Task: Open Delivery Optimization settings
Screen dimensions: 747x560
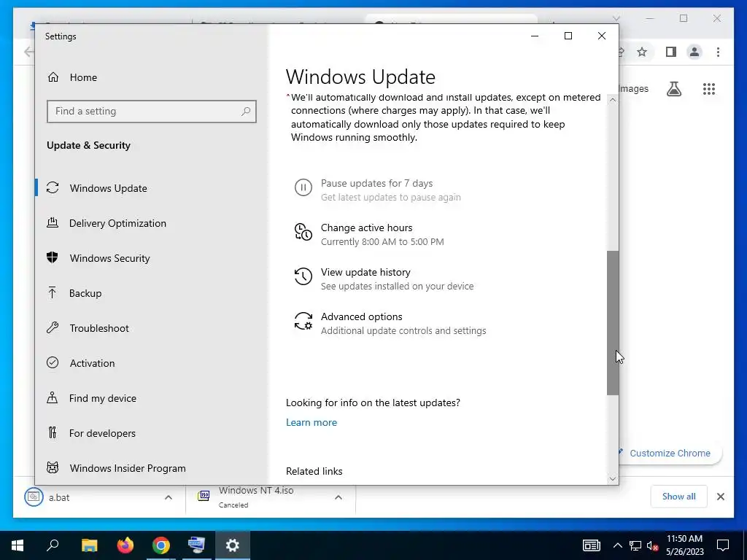Action: [117, 223]
